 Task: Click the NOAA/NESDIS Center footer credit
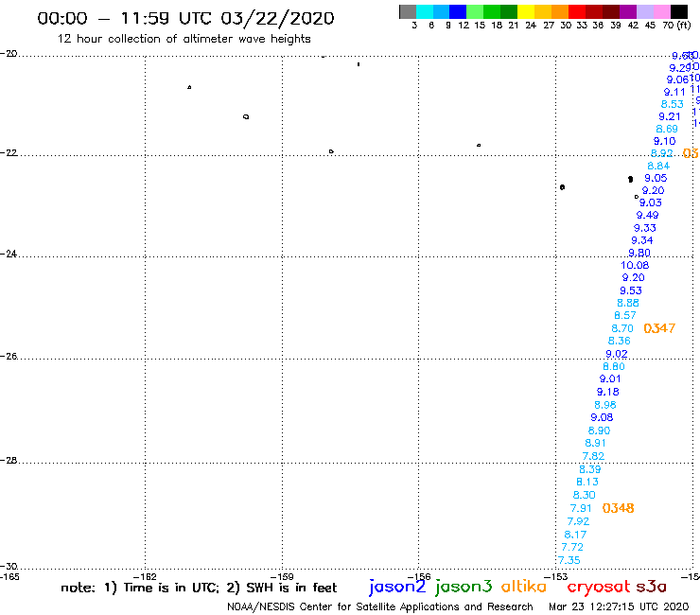click(x=380, y=607)
